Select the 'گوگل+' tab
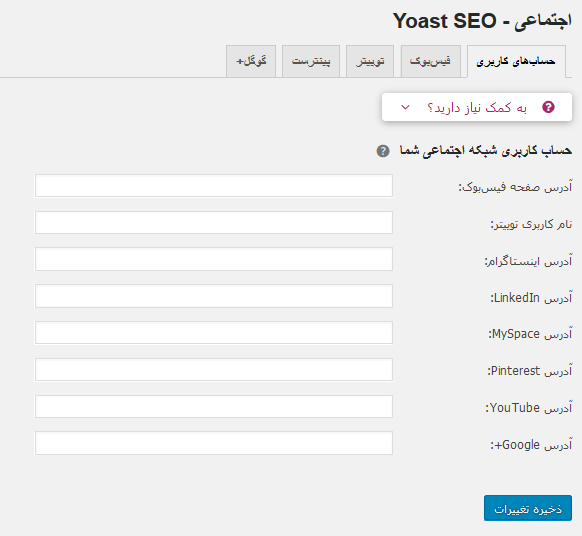582x536 pixels. [x=251, y=61]
